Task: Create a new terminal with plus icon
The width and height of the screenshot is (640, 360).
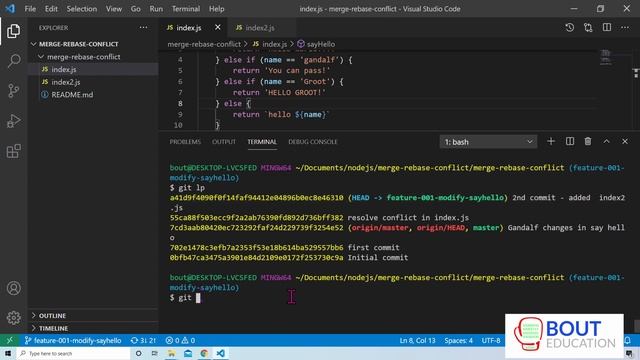Action: [x=551, y=141]
